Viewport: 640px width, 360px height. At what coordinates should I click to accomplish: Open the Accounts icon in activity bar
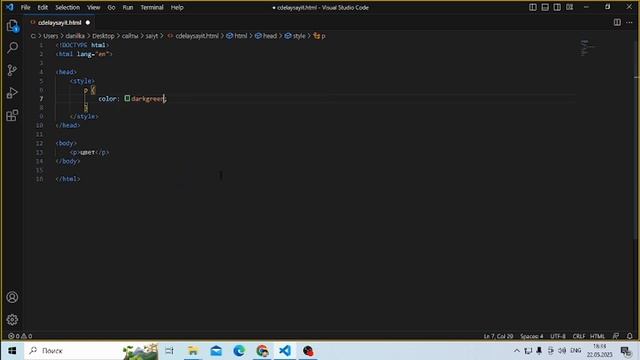click(12, 297)
